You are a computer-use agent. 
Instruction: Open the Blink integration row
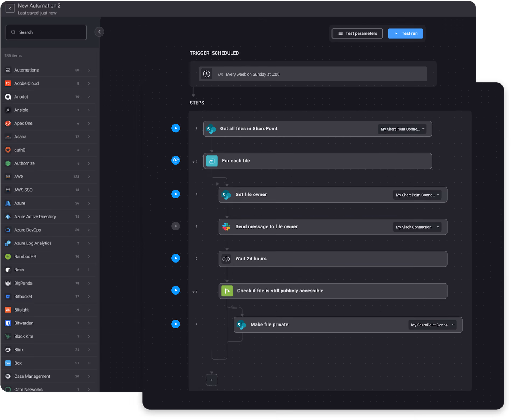click(x=49, y=350)
